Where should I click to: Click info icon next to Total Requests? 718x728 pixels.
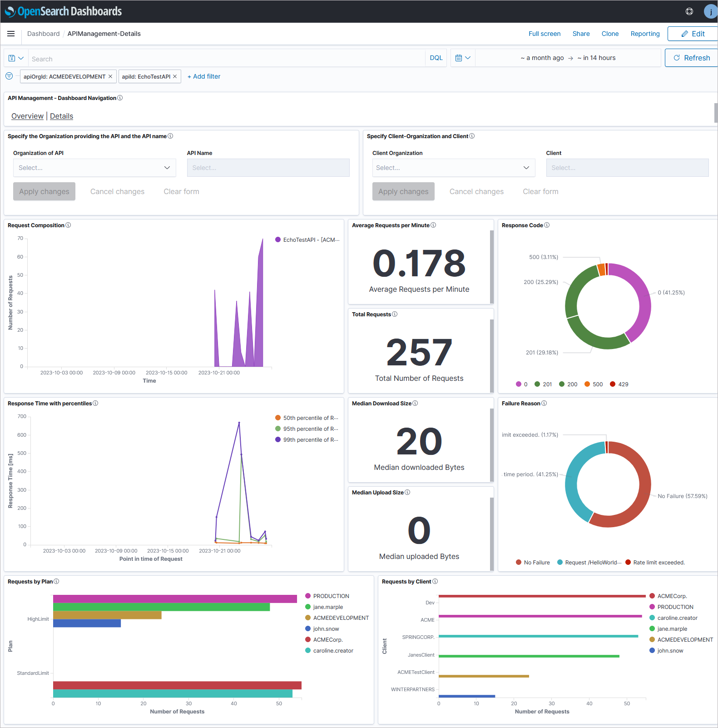point(395,314)
